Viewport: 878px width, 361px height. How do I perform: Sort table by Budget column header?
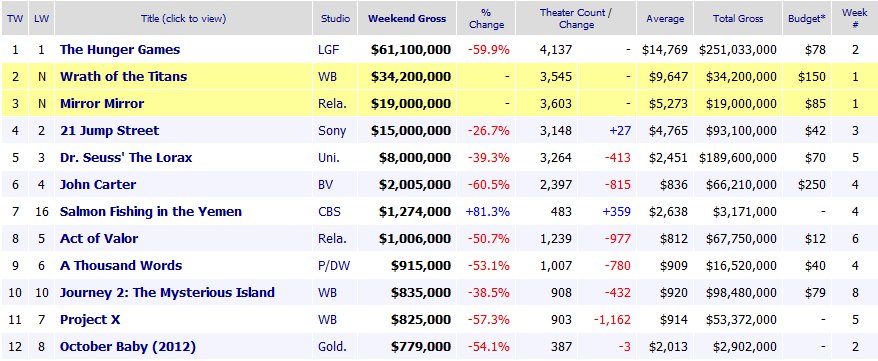[x=807, y=18]
